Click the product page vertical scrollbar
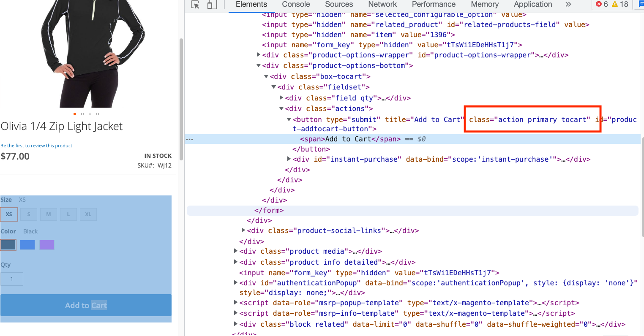The height and width of the screenshot is (336, 644). tap(181, 99)
